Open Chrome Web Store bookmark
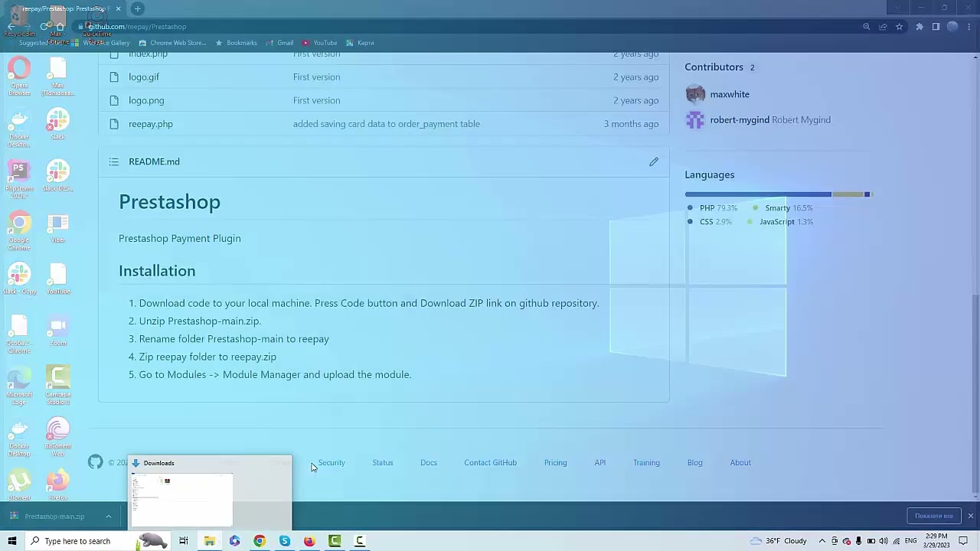This screenshot has height=551, width=980. tap(173, 43)
